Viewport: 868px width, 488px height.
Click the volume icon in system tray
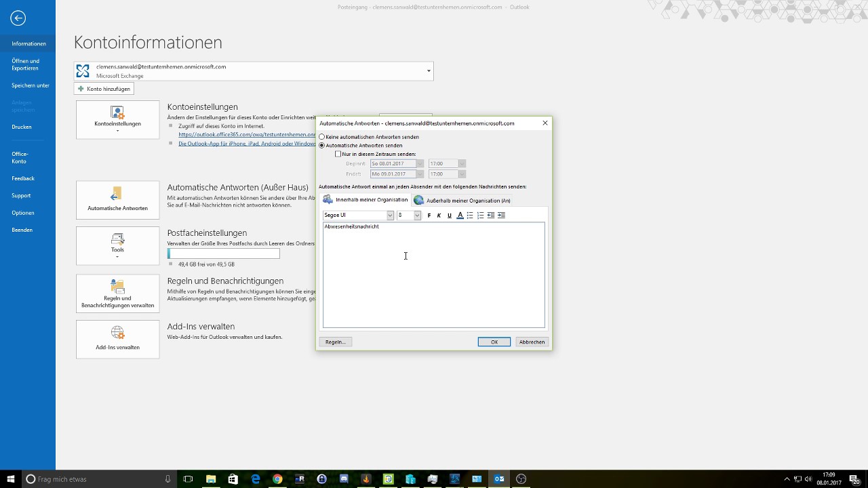tap(808, 479)
